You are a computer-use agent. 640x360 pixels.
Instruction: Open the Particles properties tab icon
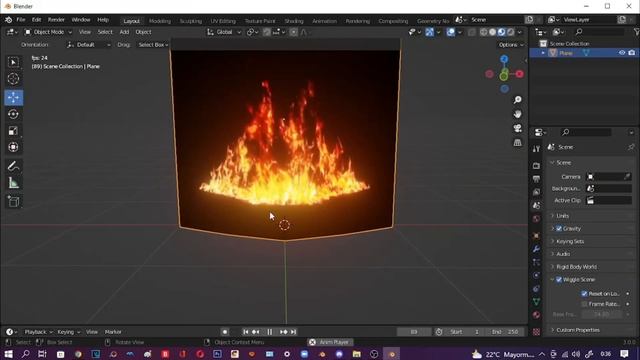[536, 262]
